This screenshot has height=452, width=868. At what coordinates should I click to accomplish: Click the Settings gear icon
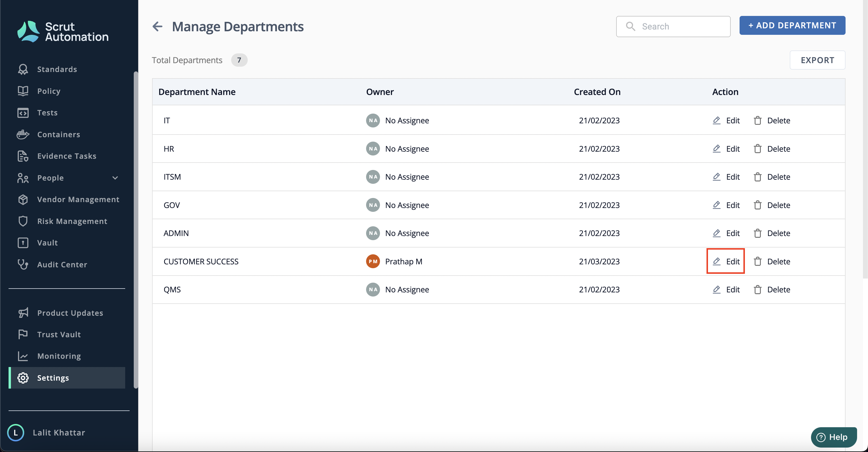coord(23,378)
